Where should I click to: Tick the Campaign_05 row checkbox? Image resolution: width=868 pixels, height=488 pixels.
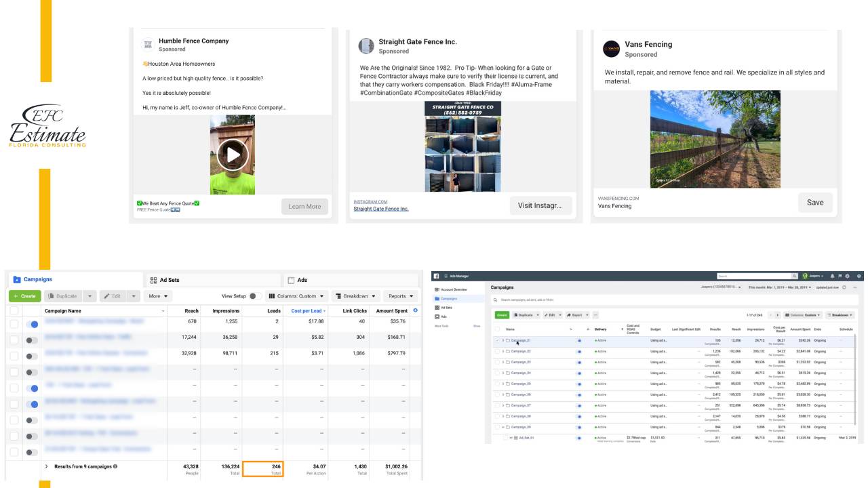click(497, 384)
